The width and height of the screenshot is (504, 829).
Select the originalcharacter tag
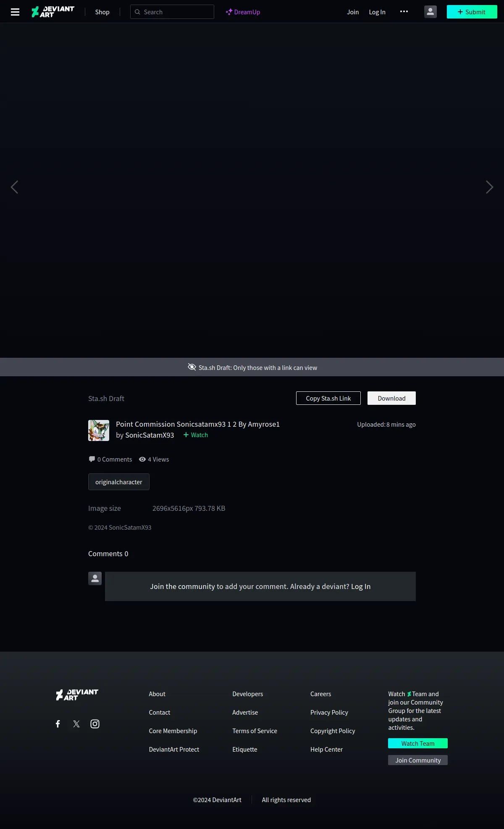[119, 482]
